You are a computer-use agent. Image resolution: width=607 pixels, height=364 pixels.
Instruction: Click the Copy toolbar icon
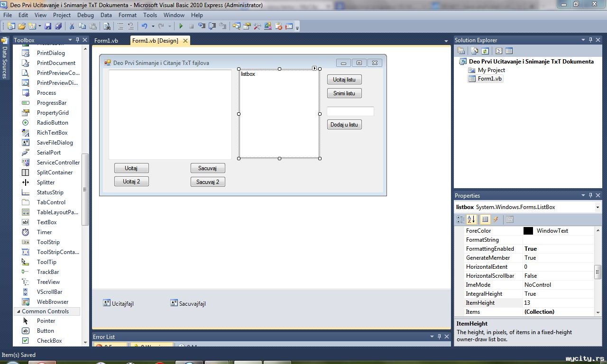click(83, 27)
